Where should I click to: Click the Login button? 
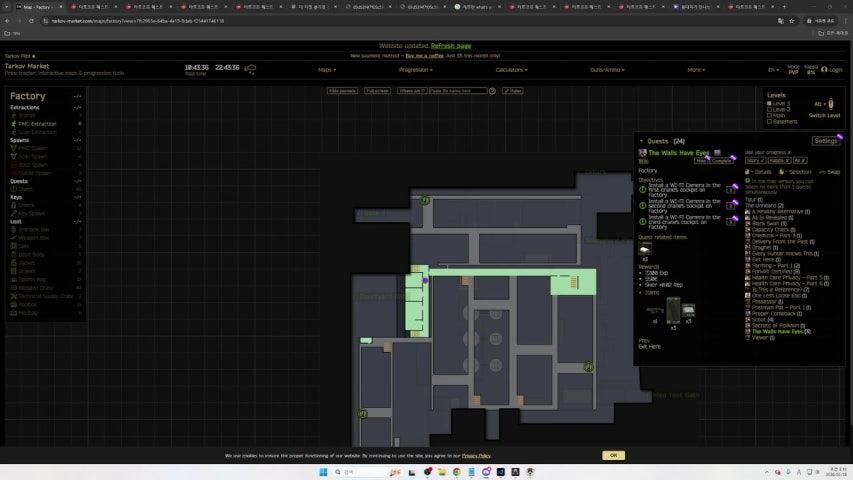click(x=832, y=70)
